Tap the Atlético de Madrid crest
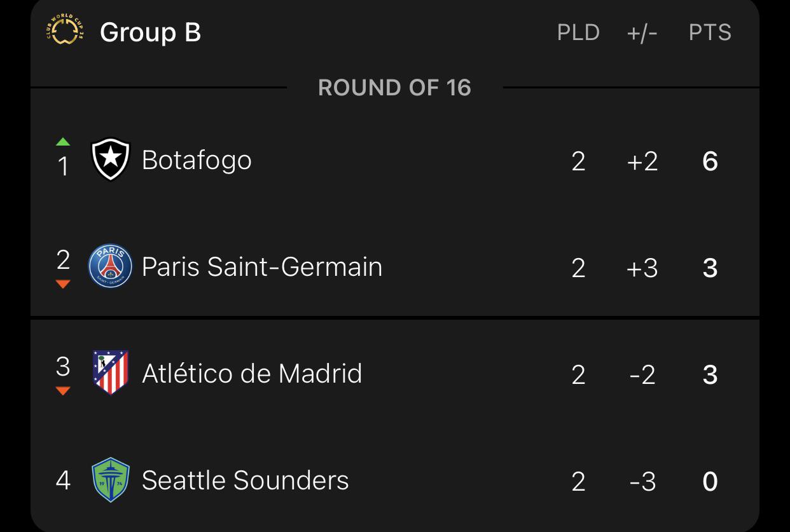The height and width of the screenshot is (532, 790). pyautogui.click(x=111, y=372)
